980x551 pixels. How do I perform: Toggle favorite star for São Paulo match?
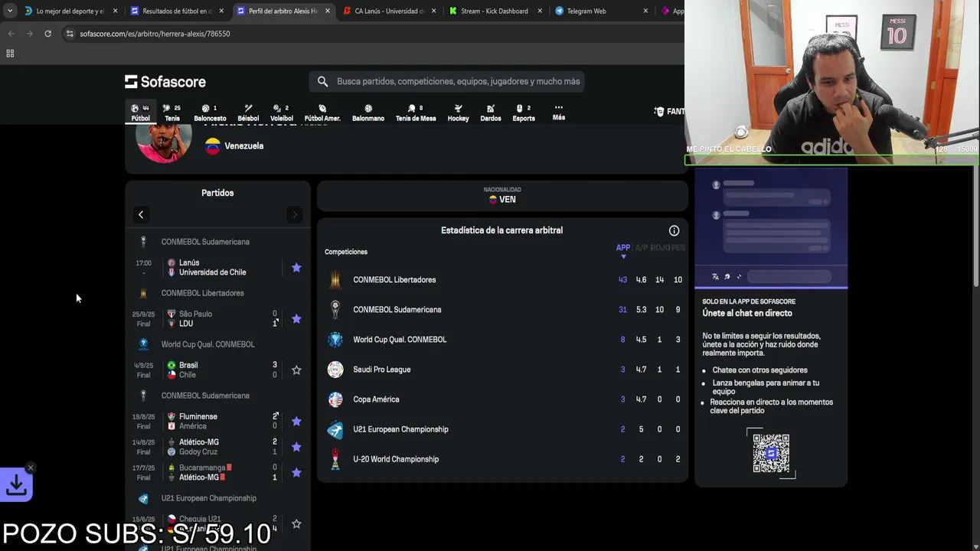(x=296, y=318)
